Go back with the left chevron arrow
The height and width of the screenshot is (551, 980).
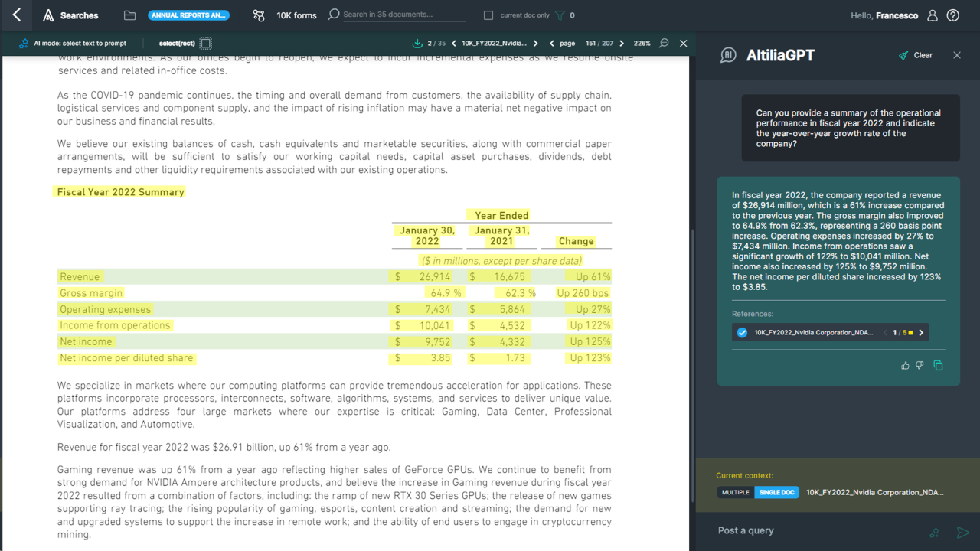17,15
